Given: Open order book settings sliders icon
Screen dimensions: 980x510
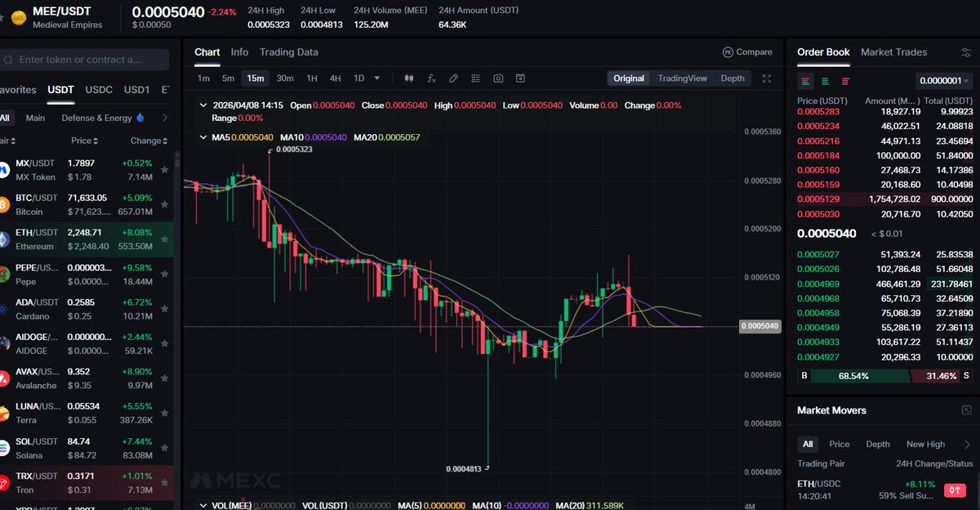Looking at the screenshot, I should coord(966,52).
